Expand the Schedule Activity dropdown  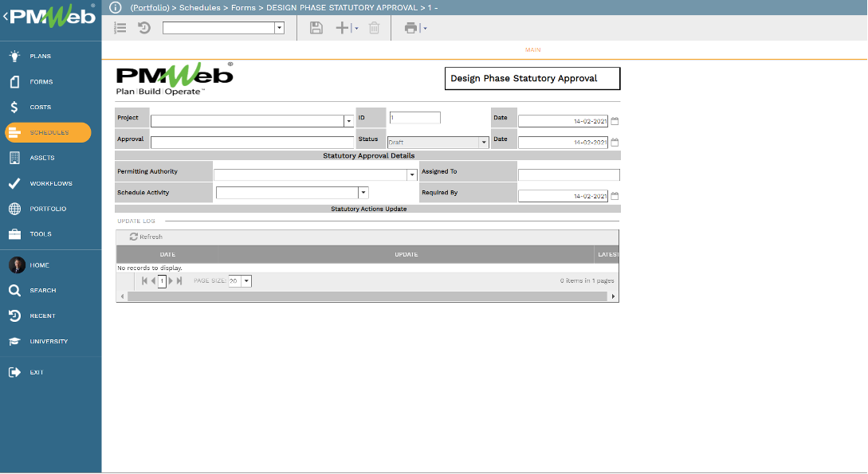(x=363, y=193)
